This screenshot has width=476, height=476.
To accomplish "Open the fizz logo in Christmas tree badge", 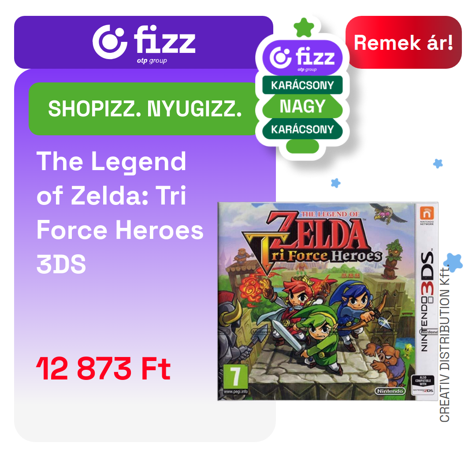I will coord(302,58).
